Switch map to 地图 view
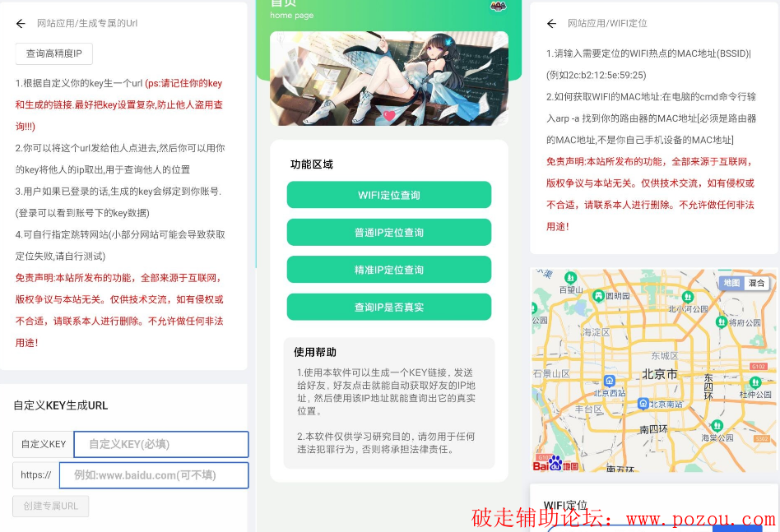The image size is (780, 532). tap(731, 283)
